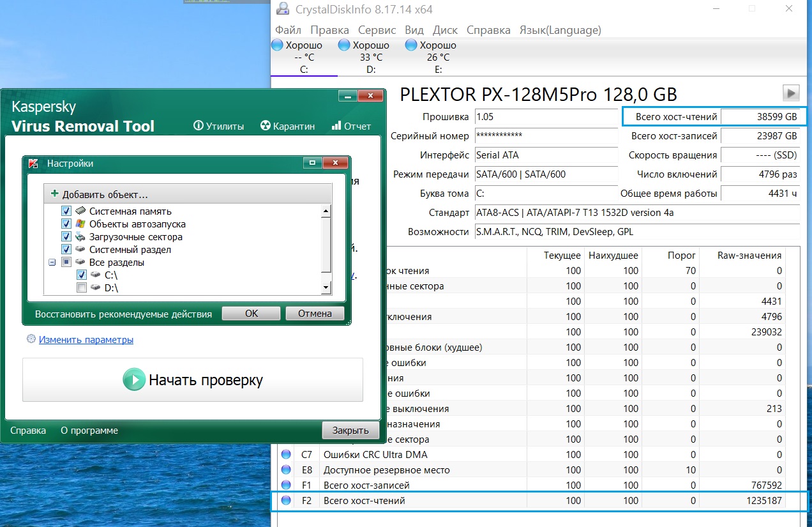This screenshot has height=527, width=812.
Task: Open the Файл menu in CrystalDiskInfo
Action: click(289, 30)
